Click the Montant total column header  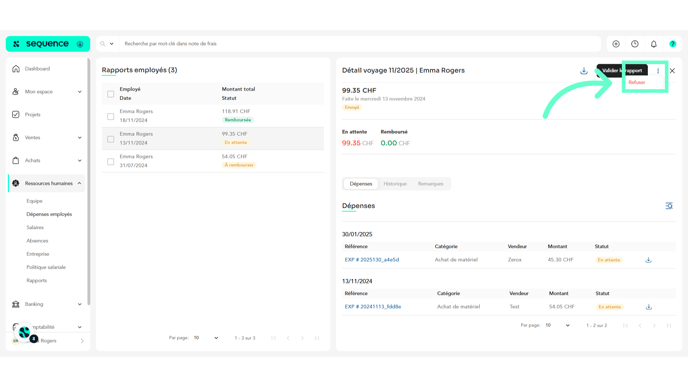(x=238, y=89)
